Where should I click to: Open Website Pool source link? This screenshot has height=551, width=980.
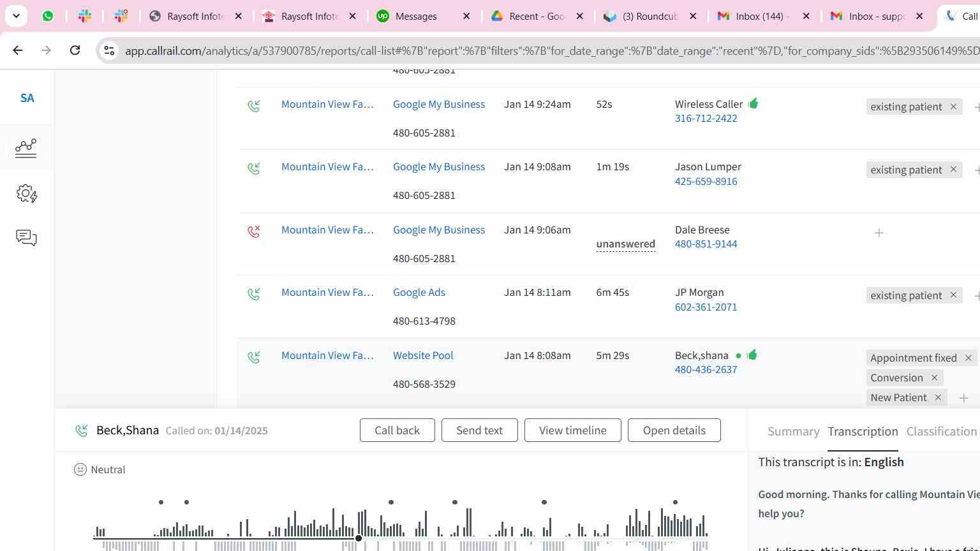423,355
